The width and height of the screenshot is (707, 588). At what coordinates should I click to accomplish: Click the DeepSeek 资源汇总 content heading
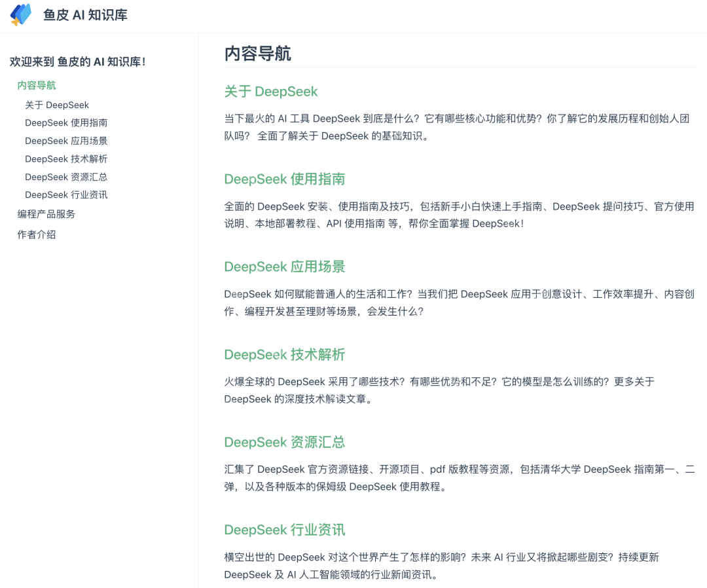(x=284, y=442)
